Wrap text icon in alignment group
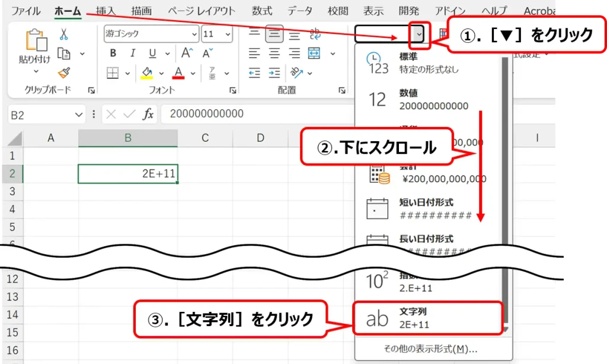The height and width of the screenshot is (364, 607). (x=315, y=34)
